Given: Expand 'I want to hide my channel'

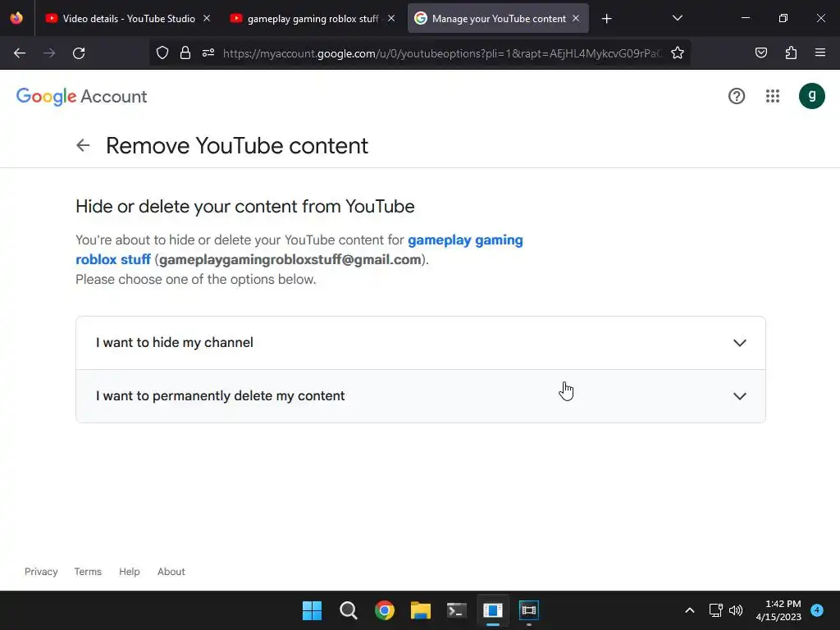Looking at the screenshot, I should coord(421,343).
